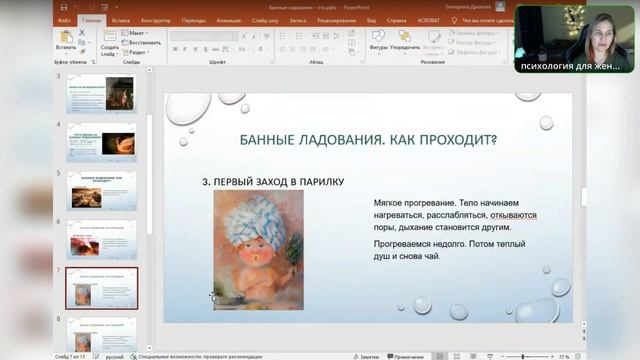Select slide 6 thumbnail
The height and width of the screenshot is (360, 640).
[x=102, y=239]
